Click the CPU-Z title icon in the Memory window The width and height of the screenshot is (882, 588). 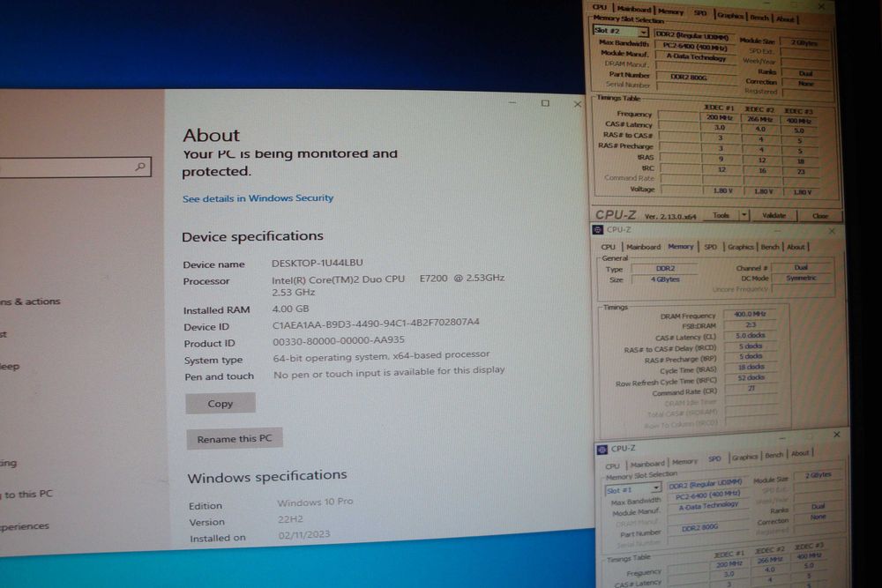click(x=598, y=229)
